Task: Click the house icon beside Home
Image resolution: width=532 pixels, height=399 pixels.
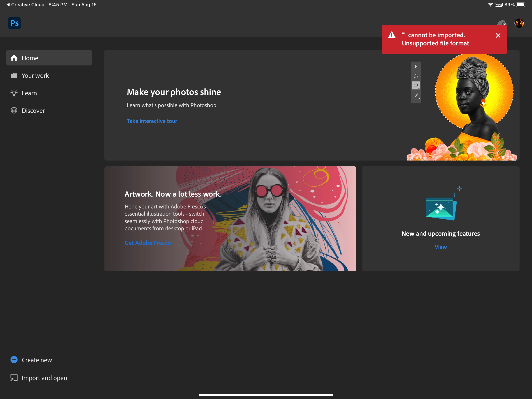Action: pos(14,58)
